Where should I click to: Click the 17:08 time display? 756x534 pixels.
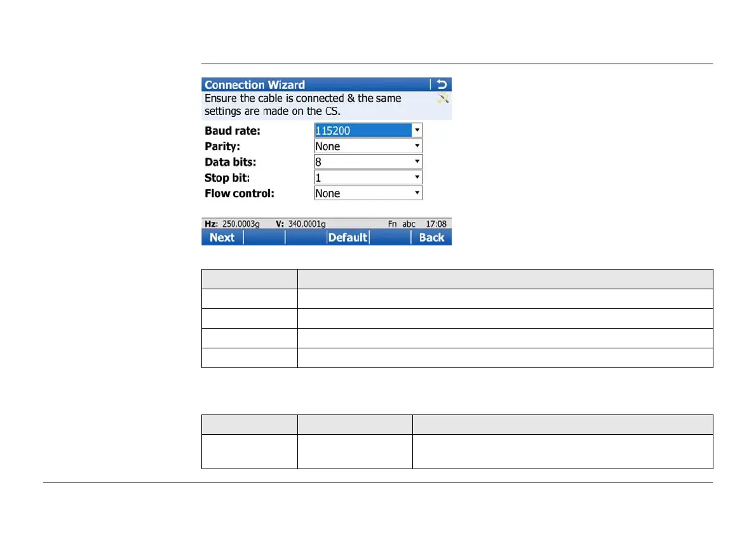tap(436, 224)
